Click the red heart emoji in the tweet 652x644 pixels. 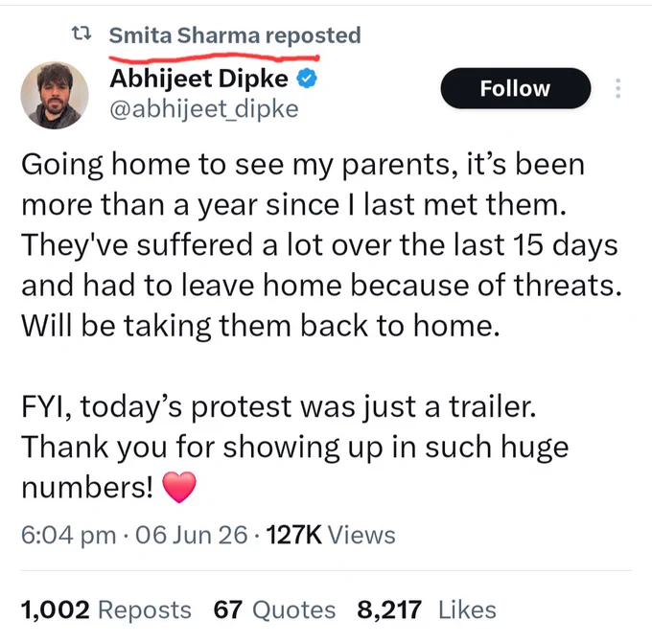click(178, 487)
